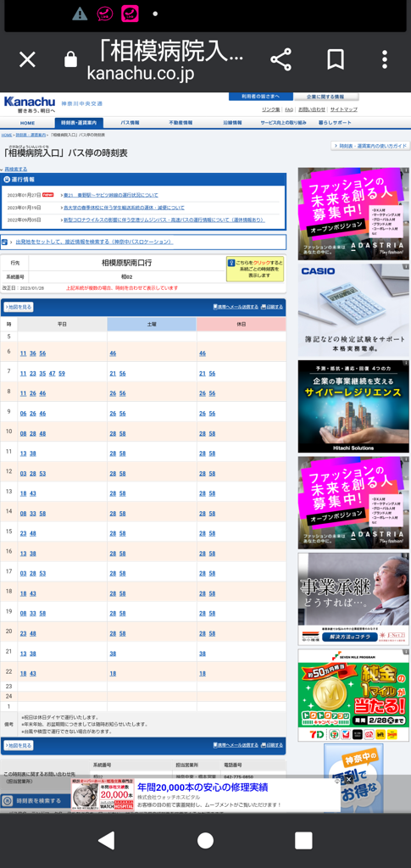Switch to 利用者の皆さまへ top tab
The width and height of the screenshot is (411, 868).
pyautogui.click(x=260, y=97)
